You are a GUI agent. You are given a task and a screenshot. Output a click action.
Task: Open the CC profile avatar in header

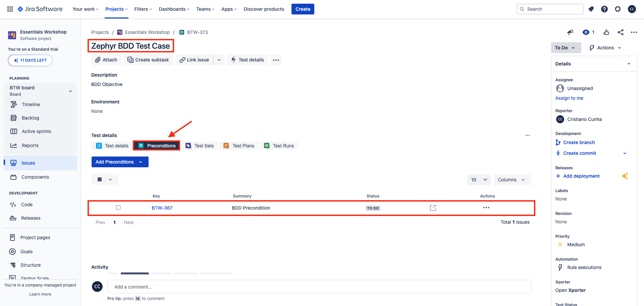(x=632, y=9)
